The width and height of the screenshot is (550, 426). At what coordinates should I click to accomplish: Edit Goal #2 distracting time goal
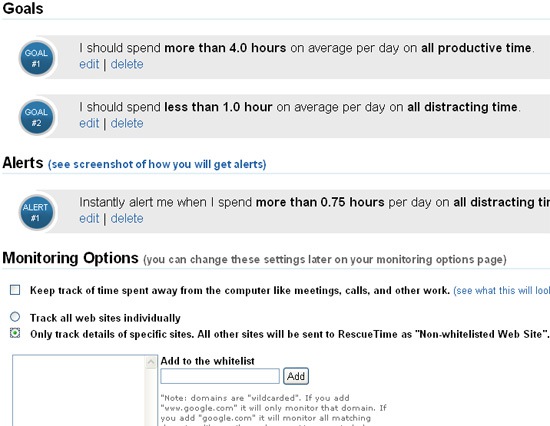(89, 124)
